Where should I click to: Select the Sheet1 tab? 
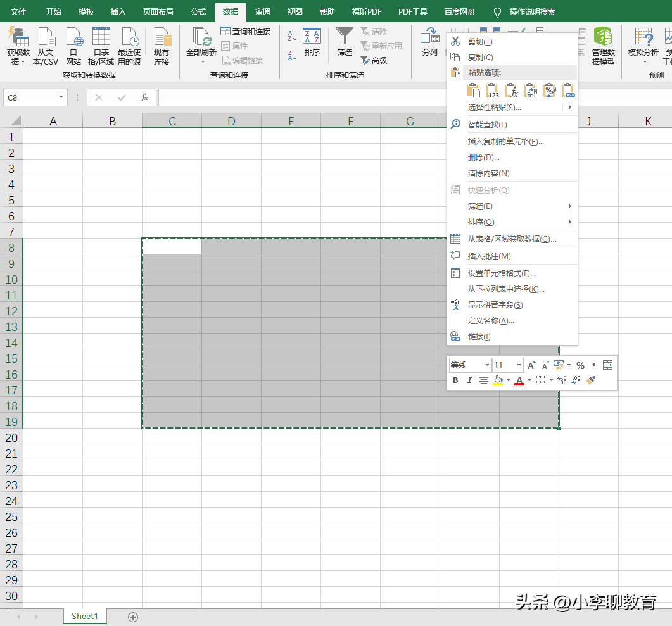85,616
